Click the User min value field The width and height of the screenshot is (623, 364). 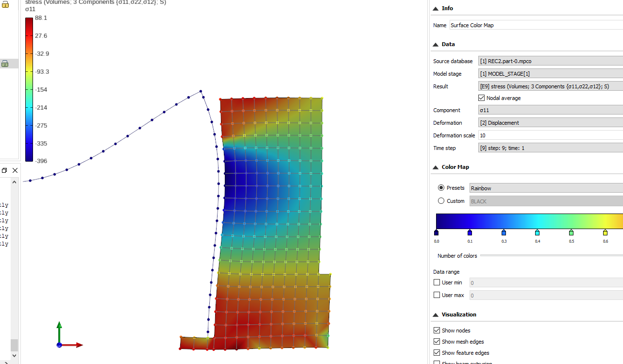(546, 282)
